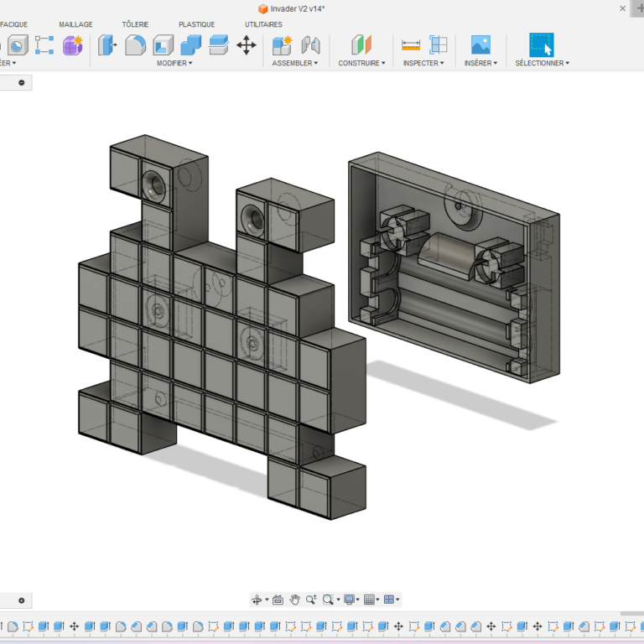This screenshot has height=644, width=644.
Task: Select the battery holder case body
Action: [454, 267]
